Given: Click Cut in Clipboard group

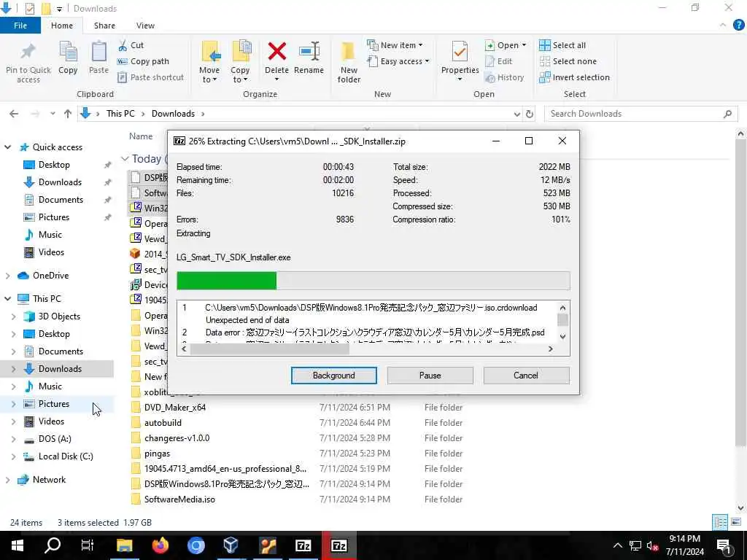Looking at the screenshot, I should pyautogui.click(x=131, y=45).
